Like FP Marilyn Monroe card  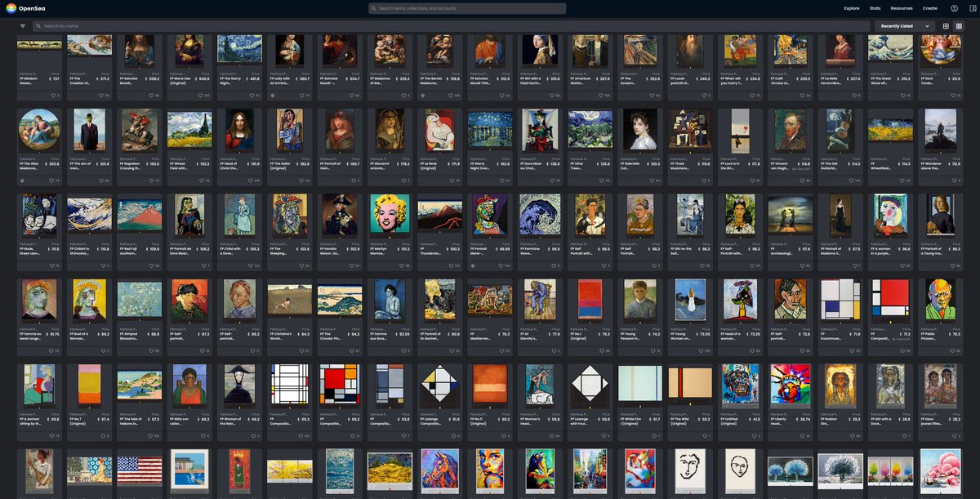[403, 265]
